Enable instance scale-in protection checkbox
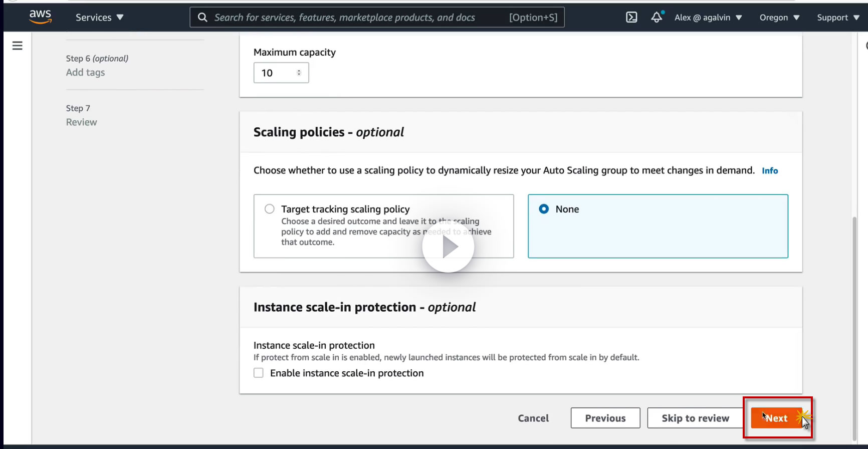The height and width of the screenshot is (449, 868). (x=259, y=373)
